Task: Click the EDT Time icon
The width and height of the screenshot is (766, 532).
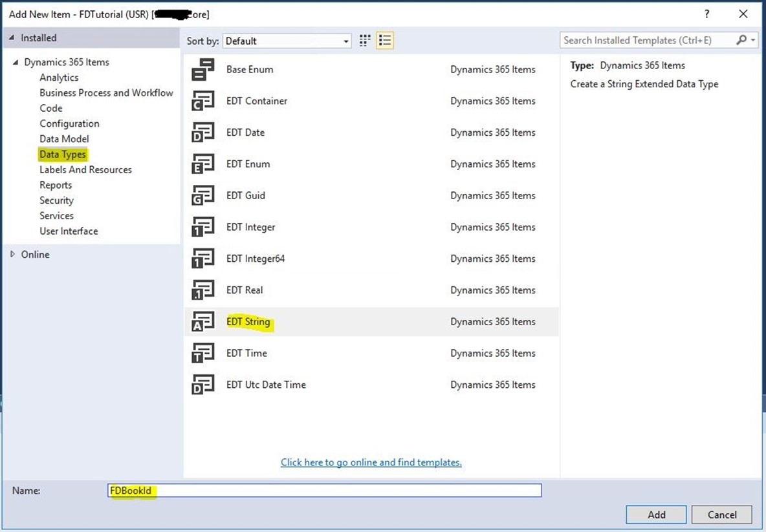Action: point(202,353)
